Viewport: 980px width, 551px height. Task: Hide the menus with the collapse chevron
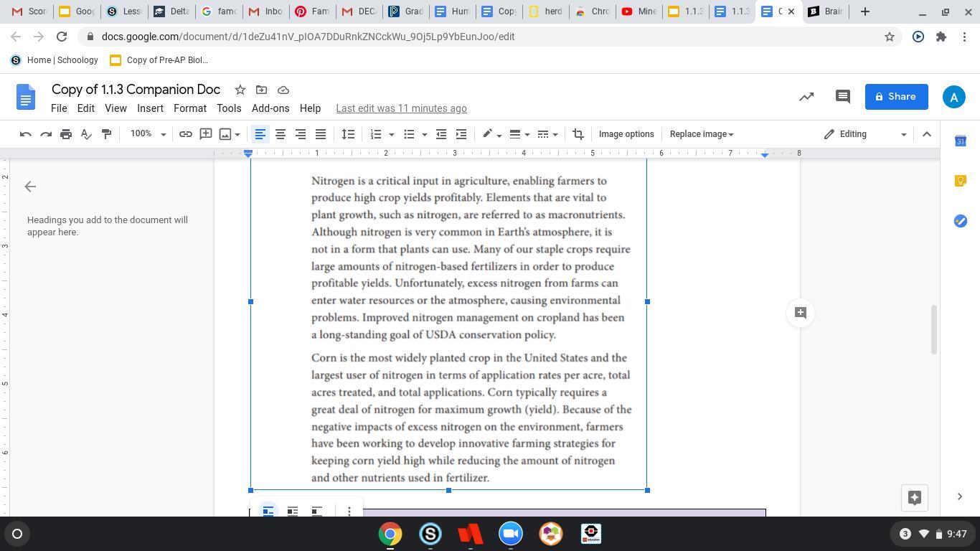[x=927, y=134]
